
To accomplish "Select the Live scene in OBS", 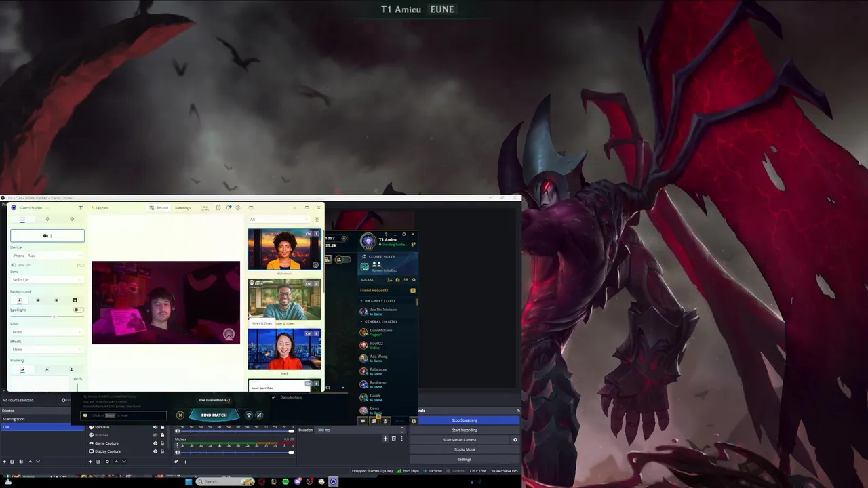I will (42, 427).
